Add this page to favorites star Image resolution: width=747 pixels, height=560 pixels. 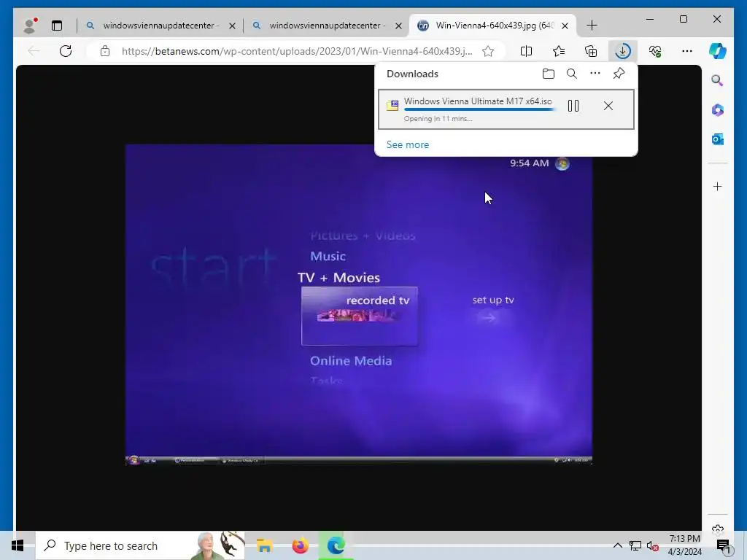pos(488,51)
